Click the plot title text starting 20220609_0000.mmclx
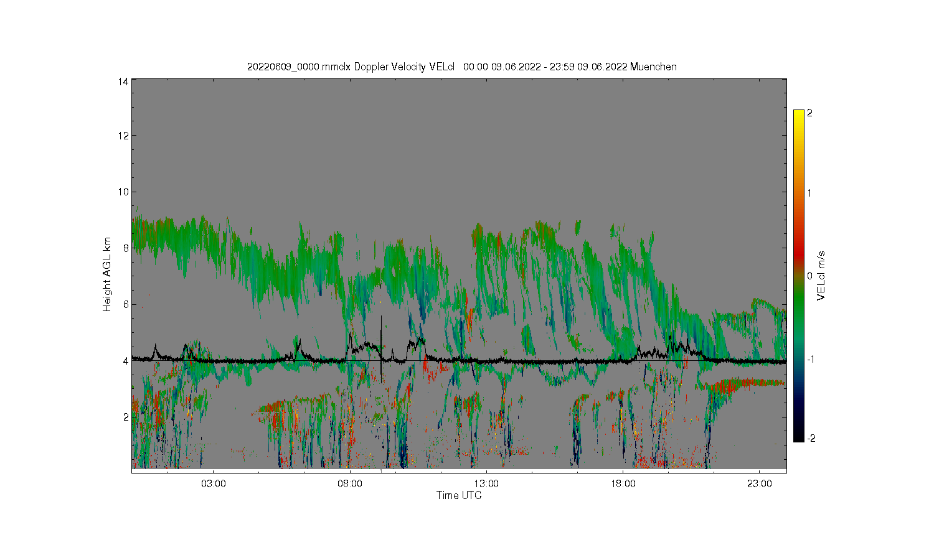 461,67
